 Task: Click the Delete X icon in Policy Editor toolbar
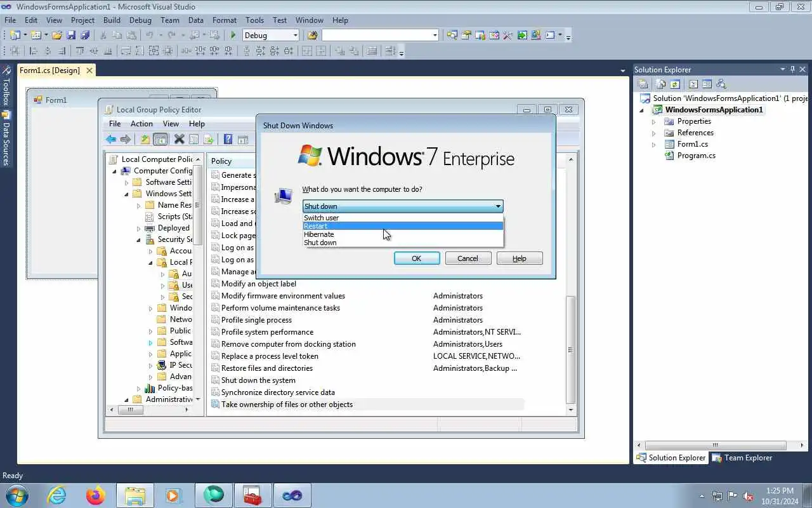click(x=179, y=139)
